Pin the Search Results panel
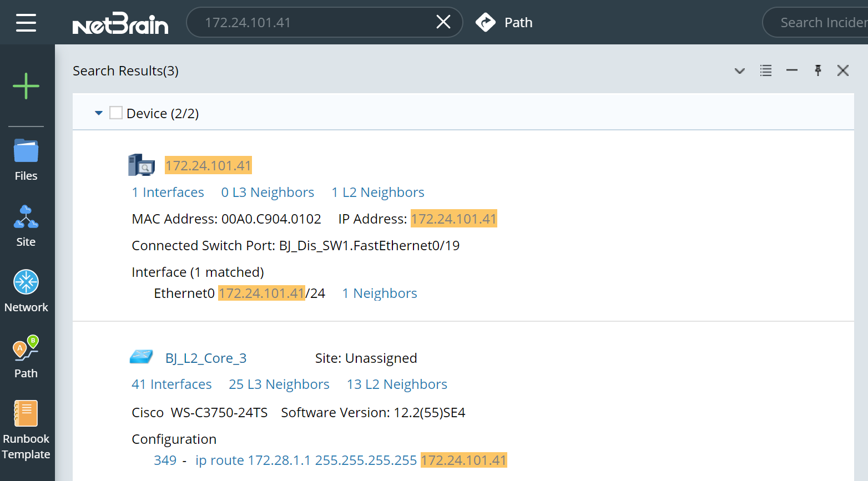 pyautogui.click(x=818, y=70)
